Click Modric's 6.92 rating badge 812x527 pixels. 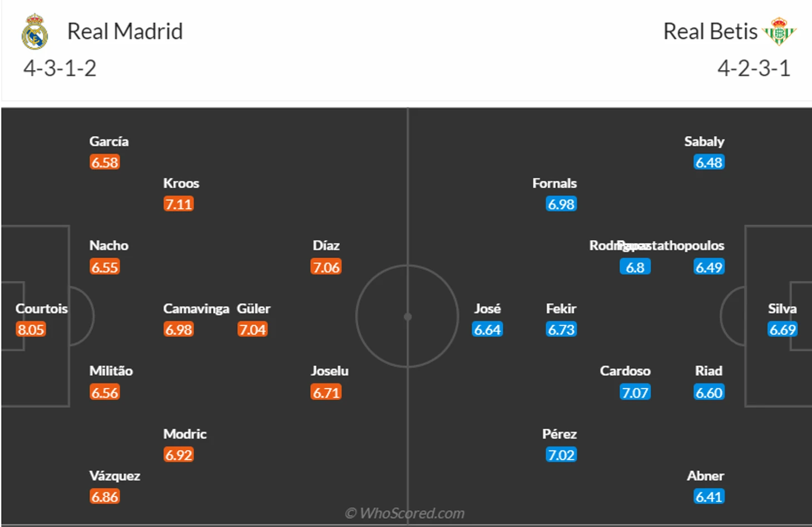coord(179,455)
